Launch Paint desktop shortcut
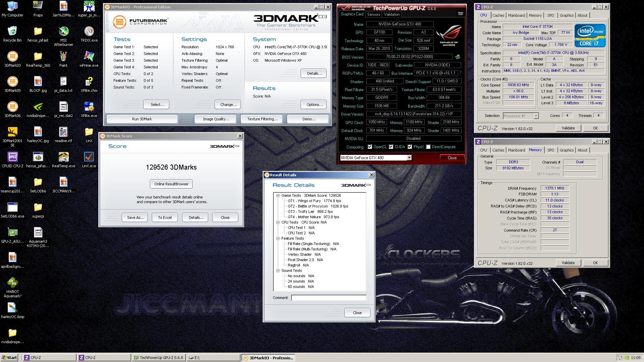The width and height of the screenshot is (644, 362). tap(63, 59)
